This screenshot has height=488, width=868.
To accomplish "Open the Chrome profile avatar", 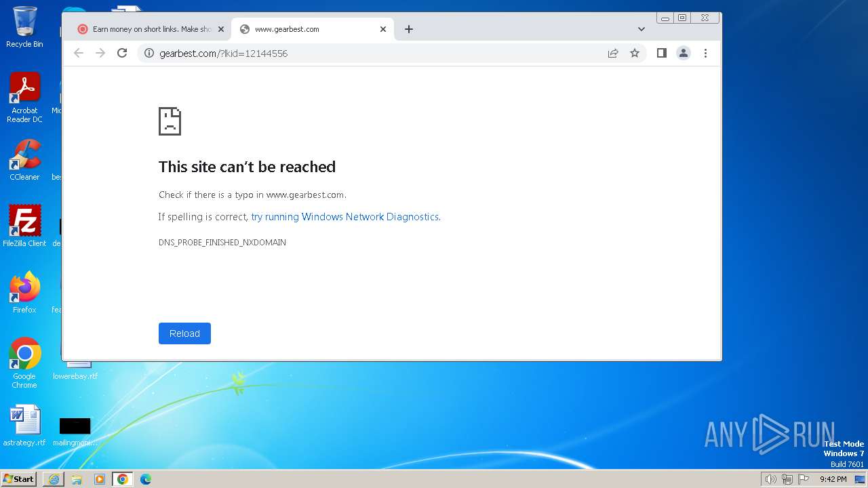I will 684,53.
